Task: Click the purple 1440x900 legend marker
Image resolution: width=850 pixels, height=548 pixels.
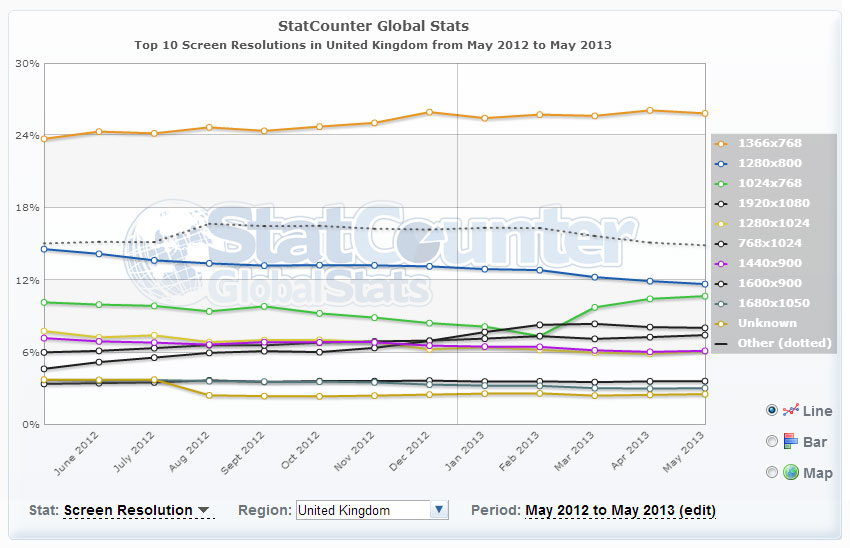Action: [721, 263]
